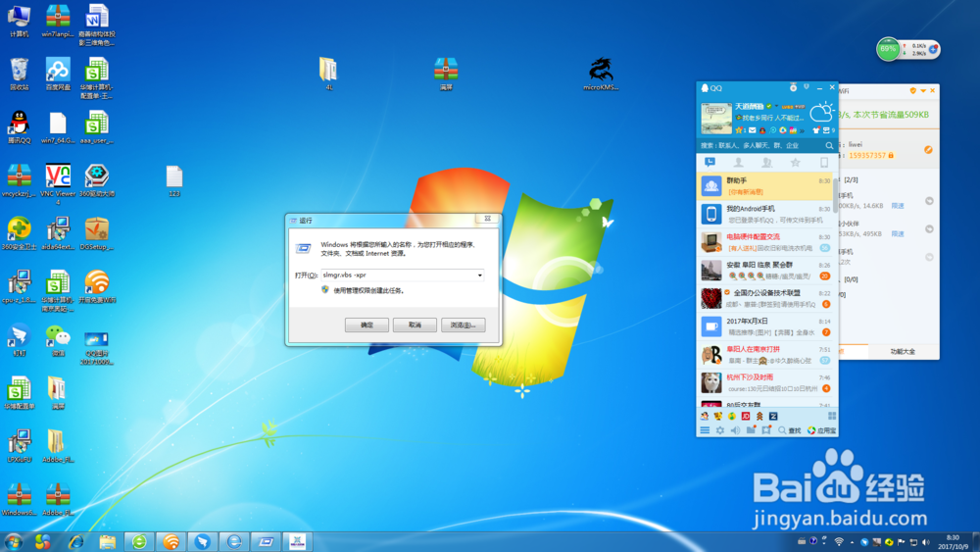The height and width of the screenshot is (552, 980).
Task: Open 应用宝 in QQ bottom bar
Action: click(822, 430)
